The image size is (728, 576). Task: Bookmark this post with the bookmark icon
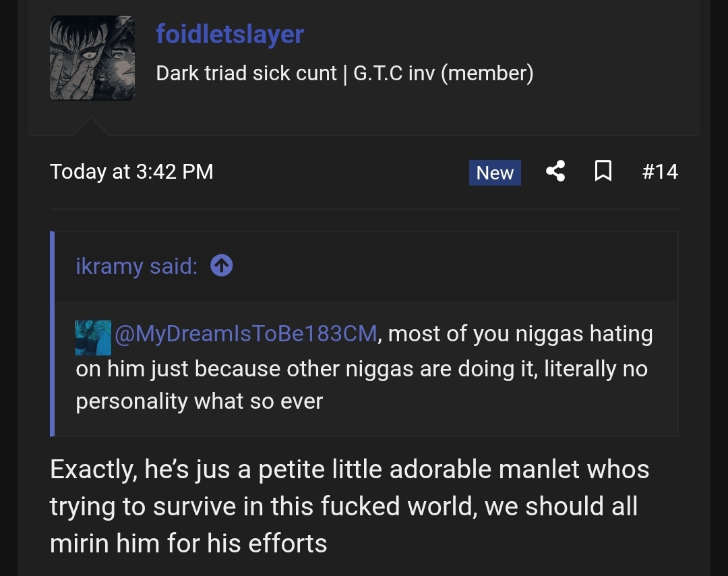coord(603,171)
